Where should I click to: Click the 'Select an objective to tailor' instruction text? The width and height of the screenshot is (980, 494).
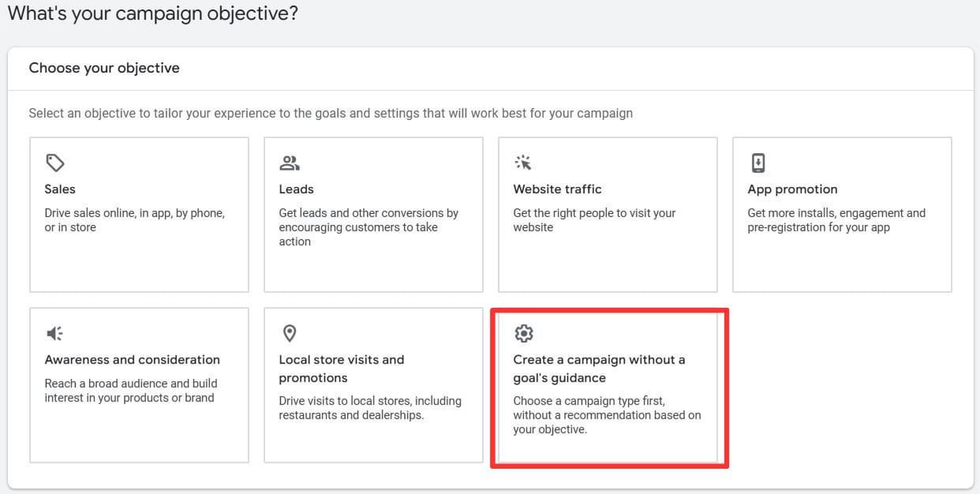point(331,113)
